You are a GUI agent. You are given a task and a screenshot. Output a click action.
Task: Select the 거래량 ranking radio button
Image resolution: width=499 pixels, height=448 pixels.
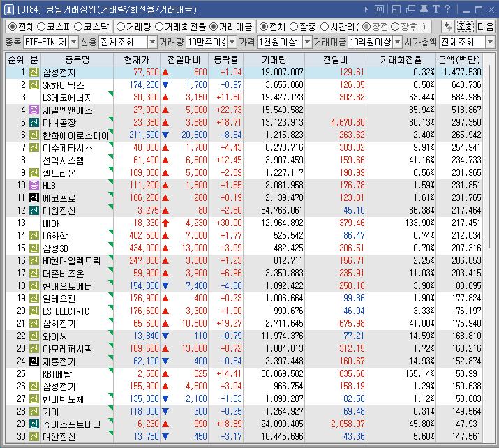click(x=120, y=27)
